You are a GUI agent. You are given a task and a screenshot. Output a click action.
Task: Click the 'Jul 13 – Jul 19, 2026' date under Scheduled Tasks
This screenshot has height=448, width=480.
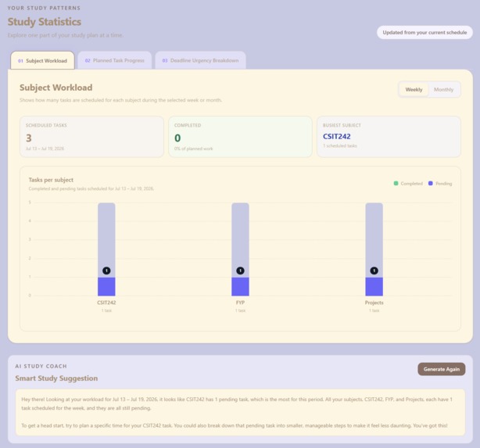pos(45,149)
